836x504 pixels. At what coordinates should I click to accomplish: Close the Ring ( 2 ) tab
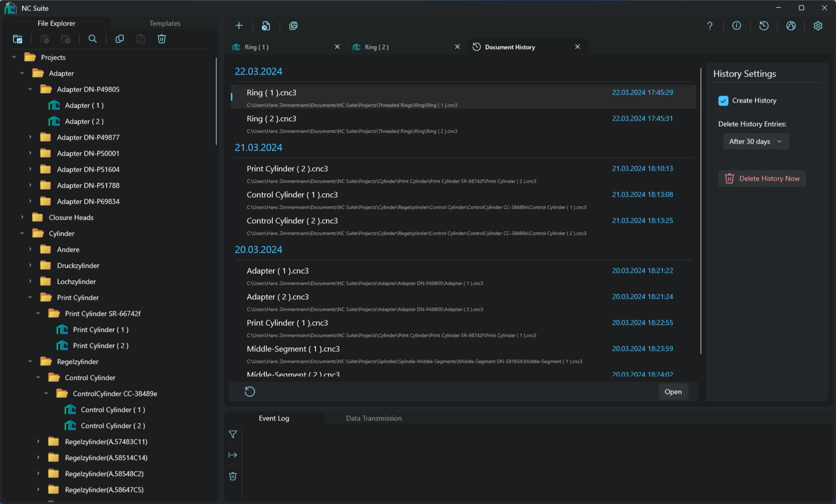[x=457, y=47]
